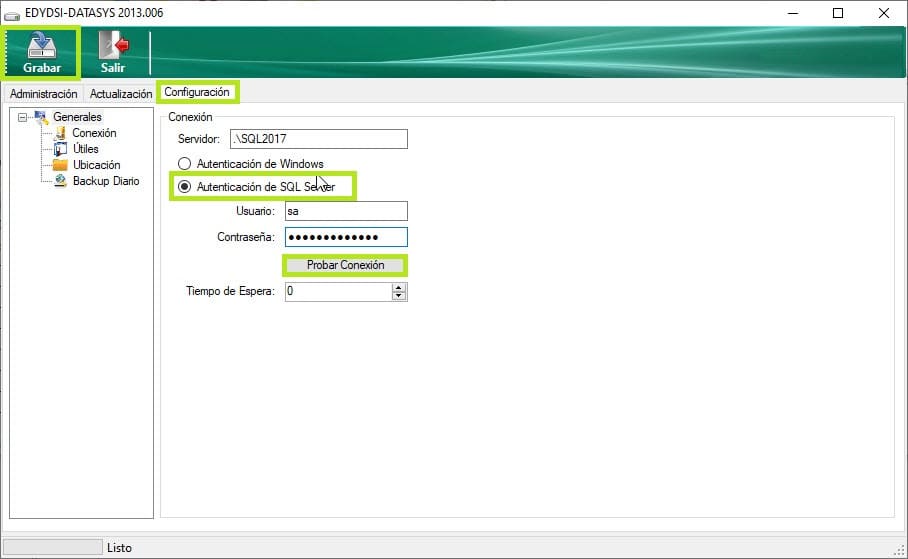Click the Útiles tree item icon

[61, 149]
